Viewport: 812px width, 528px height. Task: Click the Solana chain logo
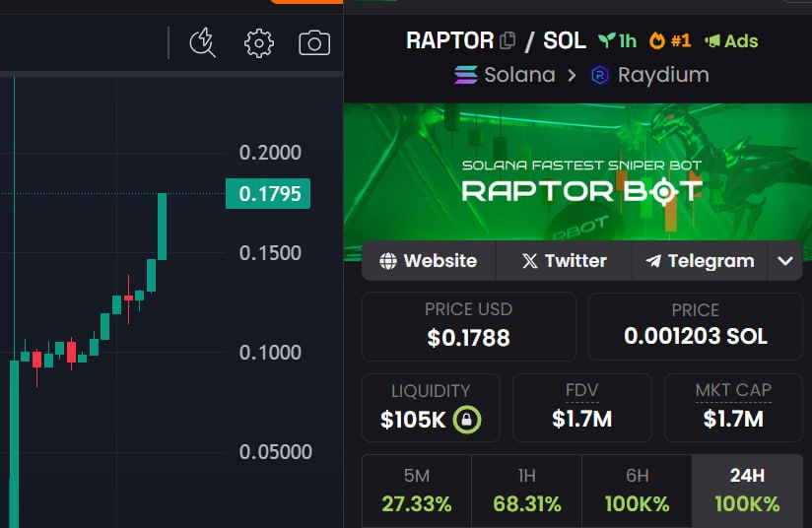465,75
